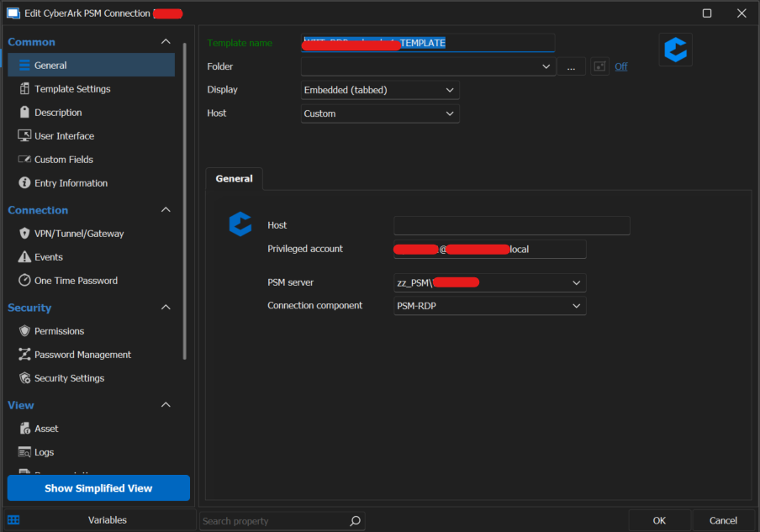
Task: Click the empty Host text field
Action: 511,225
